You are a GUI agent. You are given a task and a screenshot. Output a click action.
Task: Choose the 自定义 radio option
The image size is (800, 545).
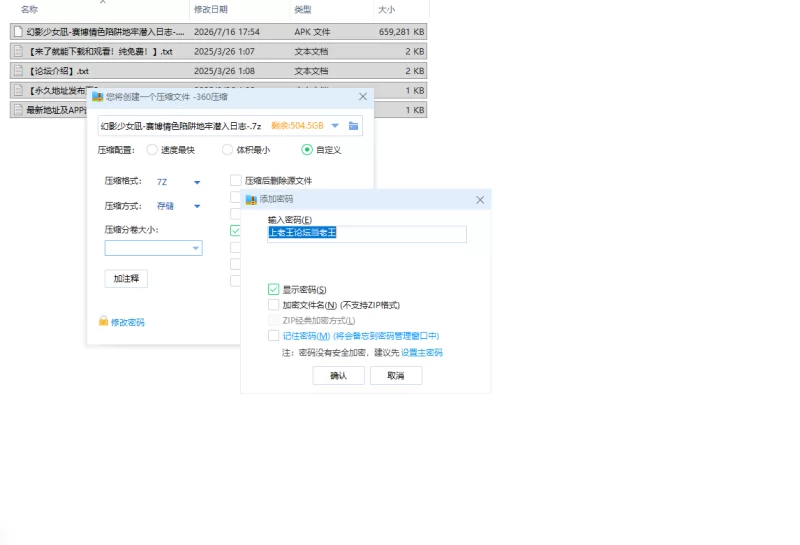(x=307, y=150)
